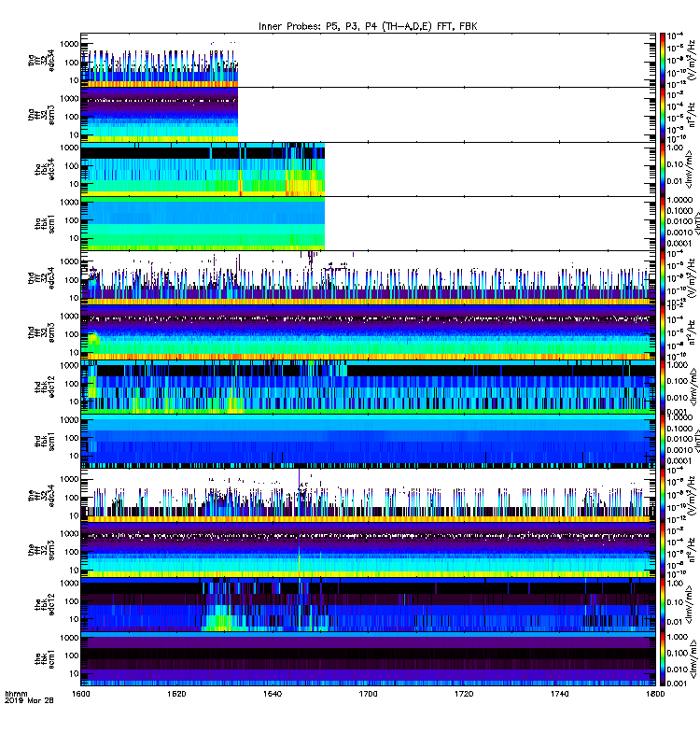Click the 1620 time axis label
This screenshot has height=747, width=700.
point(176,693)
